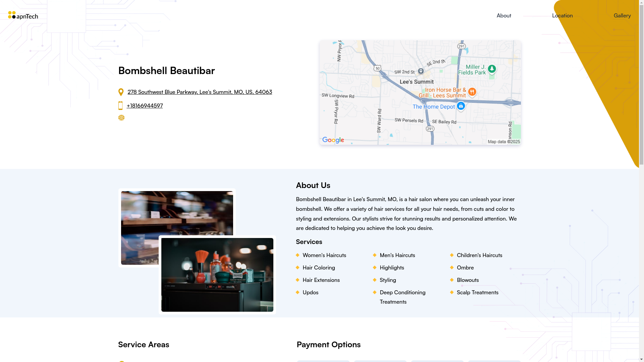Select the Hair Coloring service
This screenshot has height=362, width=644.
319,267
